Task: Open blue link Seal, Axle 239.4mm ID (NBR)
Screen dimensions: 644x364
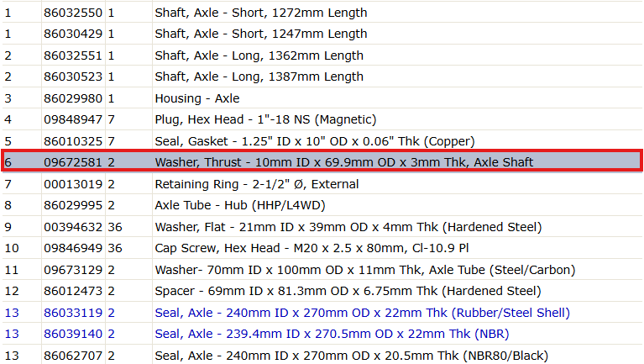Action: pos(332,334)
